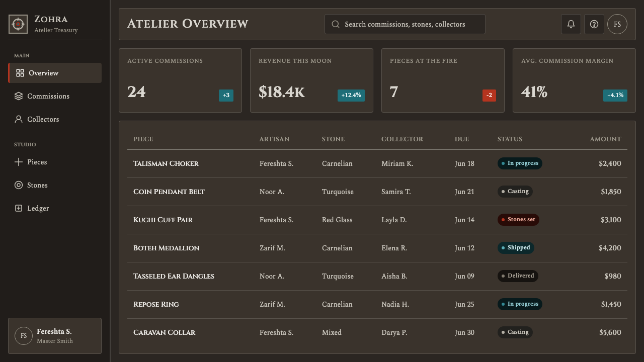
Task: Open Fereshta S. Master Smith profile card
Action: coord(55,336)
